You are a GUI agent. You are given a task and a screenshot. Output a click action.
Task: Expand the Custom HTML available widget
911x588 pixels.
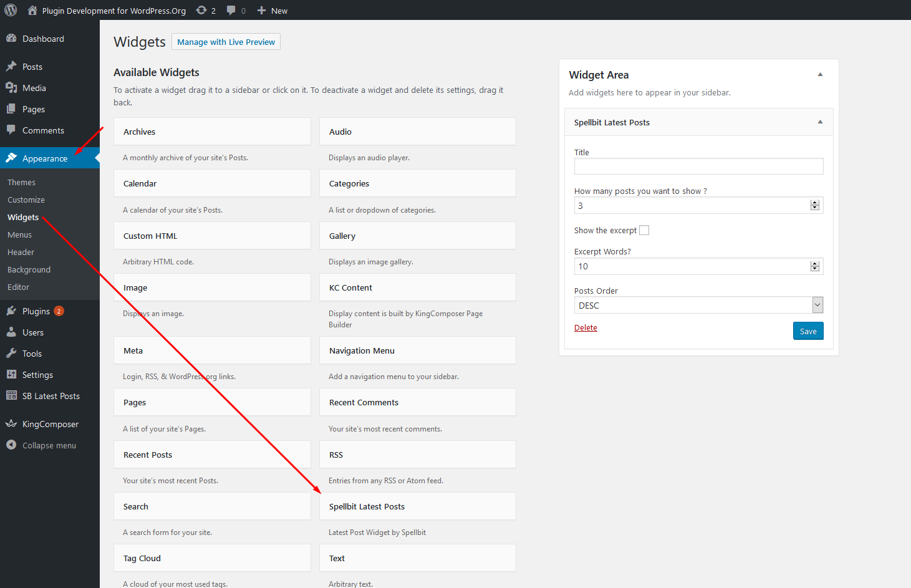(x=212, y=236)
